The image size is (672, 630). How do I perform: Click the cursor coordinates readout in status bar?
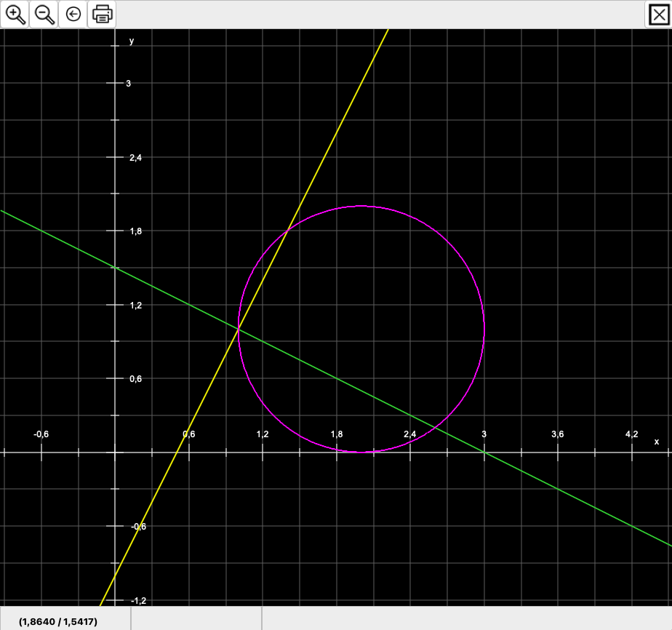pos(58,621)
